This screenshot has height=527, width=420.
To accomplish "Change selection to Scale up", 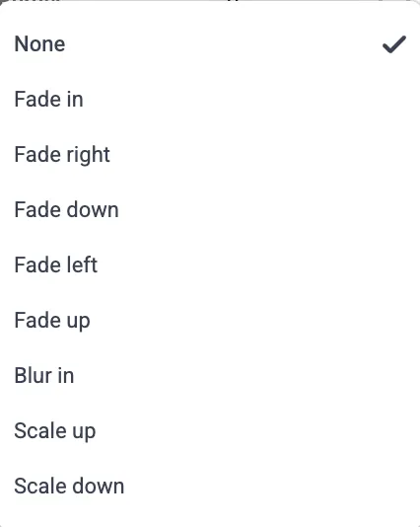I will tap(210, 430).
